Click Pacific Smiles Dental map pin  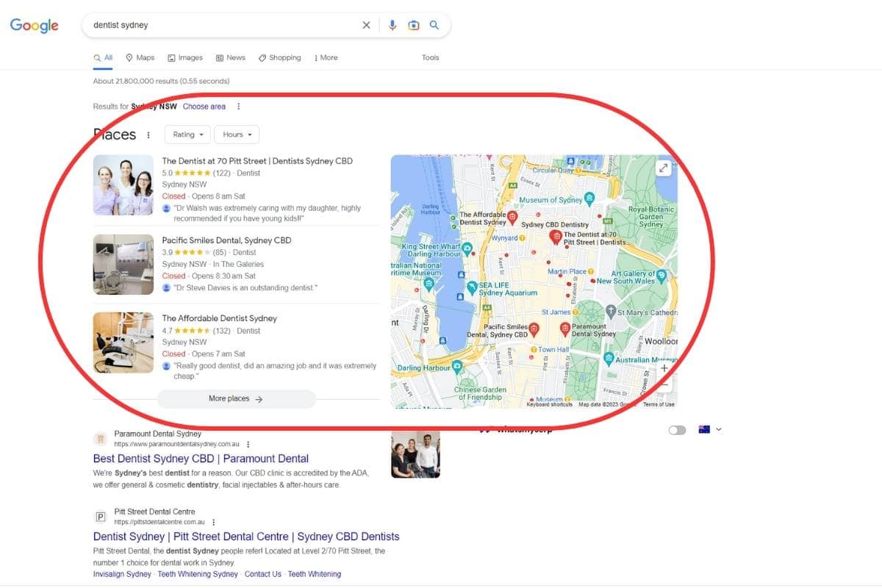point(534,329)
